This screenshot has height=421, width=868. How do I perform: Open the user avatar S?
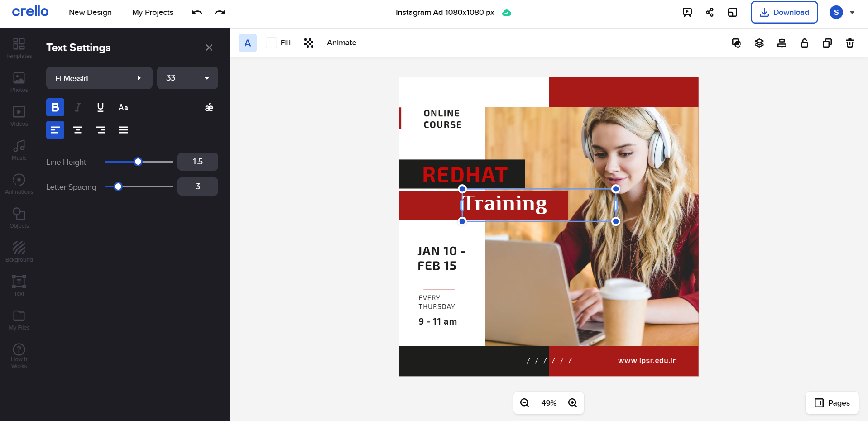point(836,12)
